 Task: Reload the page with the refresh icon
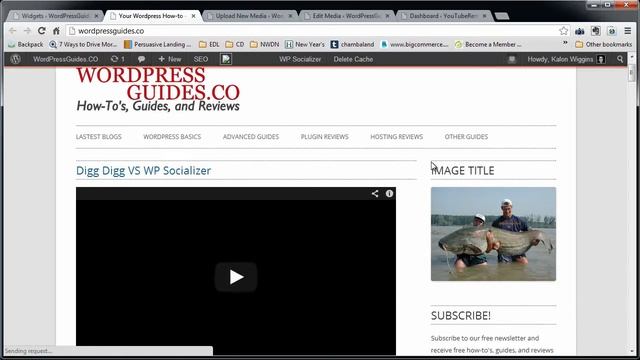(42, 31)
